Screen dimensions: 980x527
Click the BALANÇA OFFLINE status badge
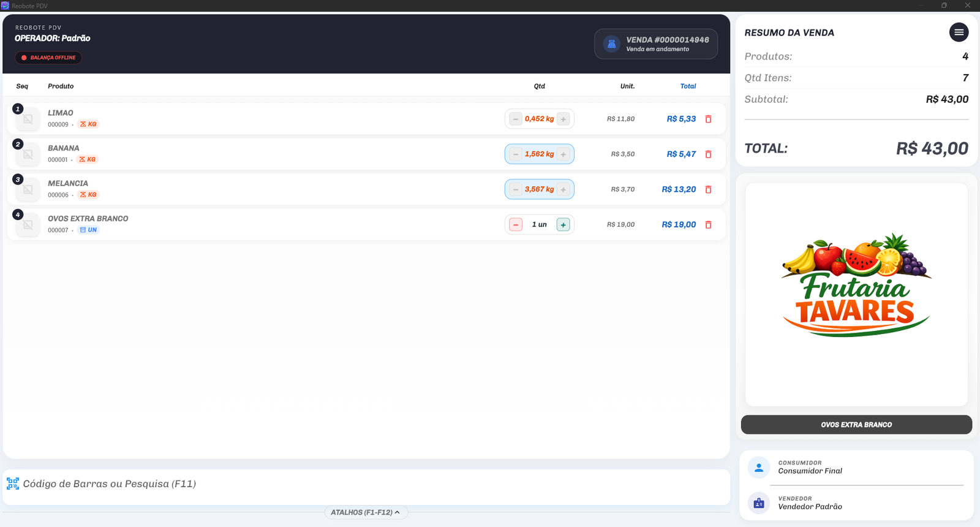(48, 58)
